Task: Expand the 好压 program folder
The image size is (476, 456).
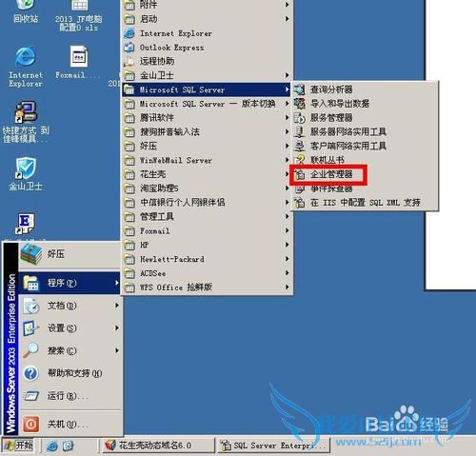Action: point(208,146)
